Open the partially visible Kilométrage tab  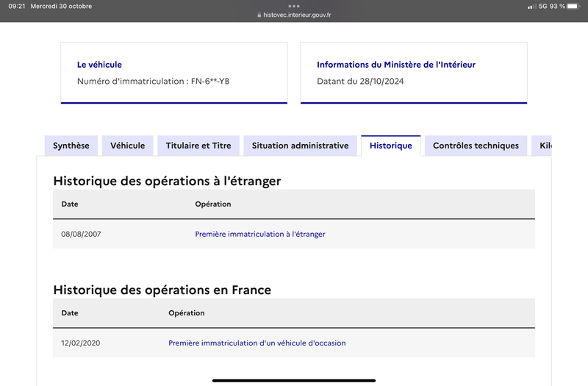(542, 146)
